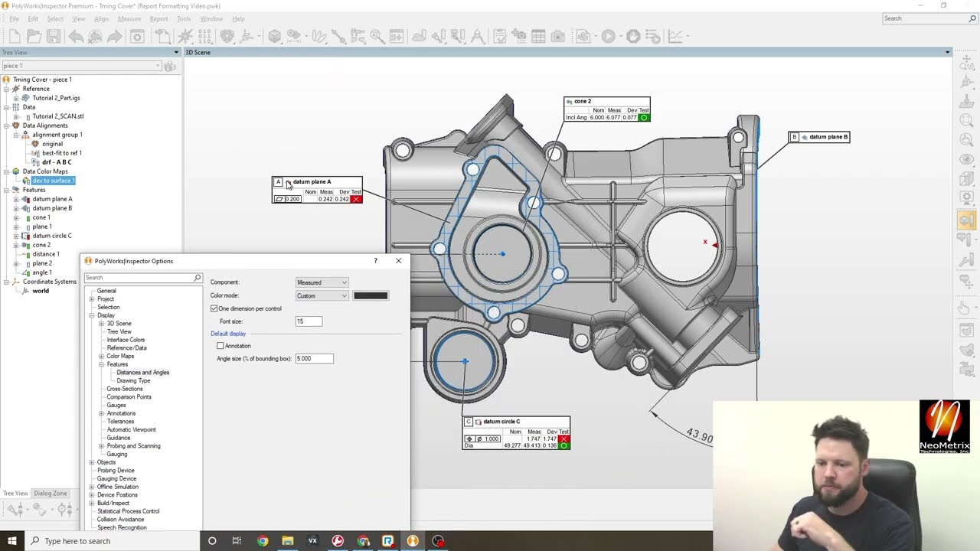This screenshot has height=551, width=980.
Task: Click the stop hand toolbar icon
Action: [x=633, y=36]
